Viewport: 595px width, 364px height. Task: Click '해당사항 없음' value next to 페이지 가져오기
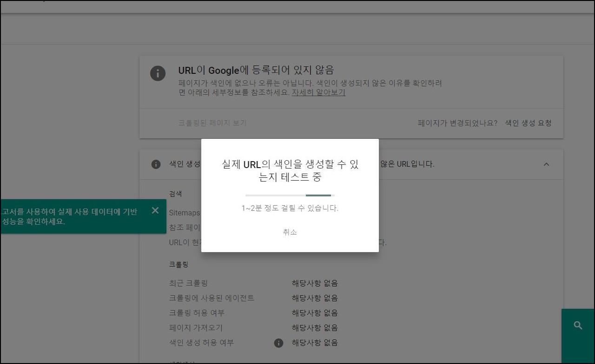(x=315, y=328)
